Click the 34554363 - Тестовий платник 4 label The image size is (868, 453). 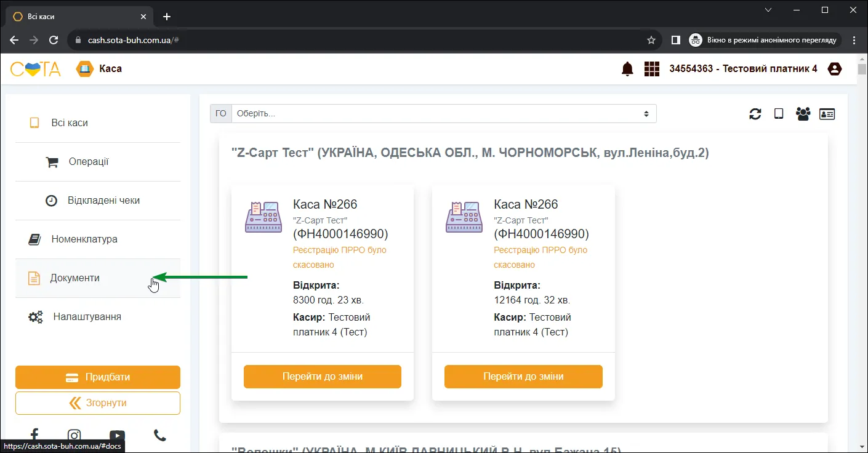[x=743, y=69]
